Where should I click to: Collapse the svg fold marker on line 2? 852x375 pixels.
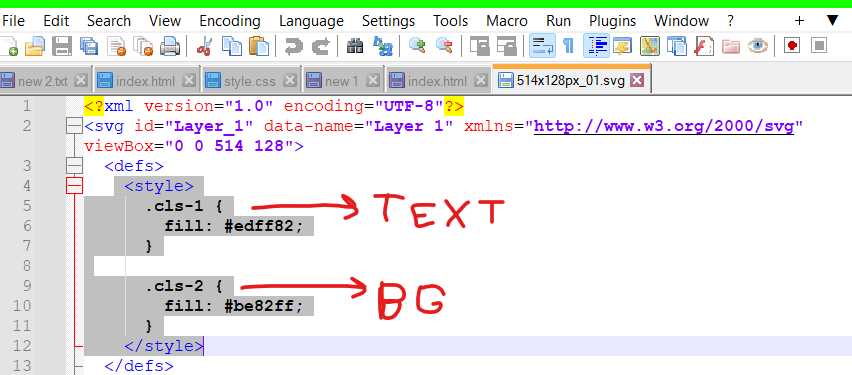[74, 127]
